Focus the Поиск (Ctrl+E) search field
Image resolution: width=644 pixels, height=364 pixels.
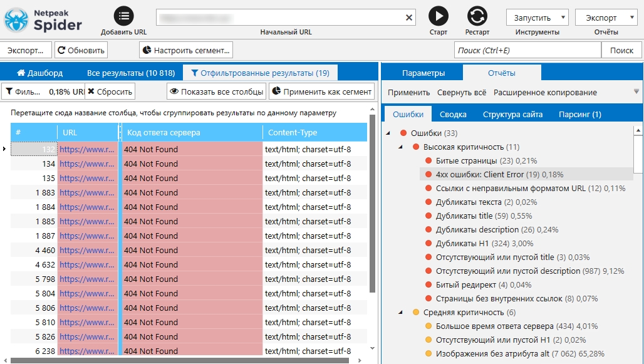tap(527, 50)
